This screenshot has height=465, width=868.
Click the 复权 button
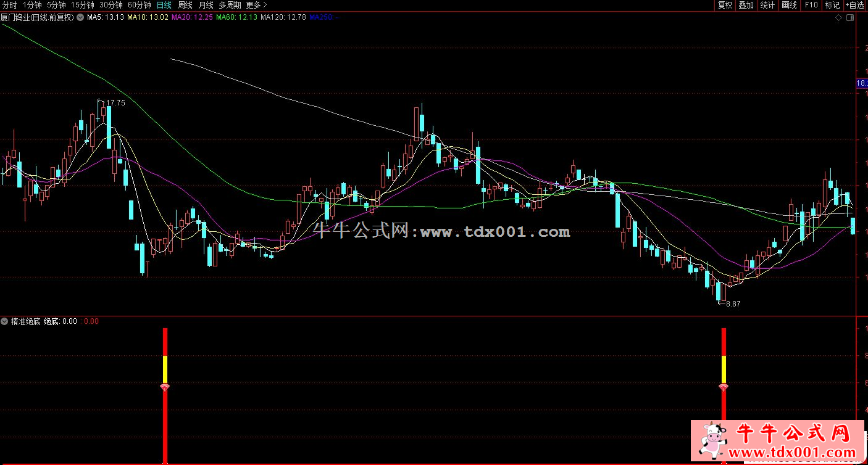click(725, 5)
